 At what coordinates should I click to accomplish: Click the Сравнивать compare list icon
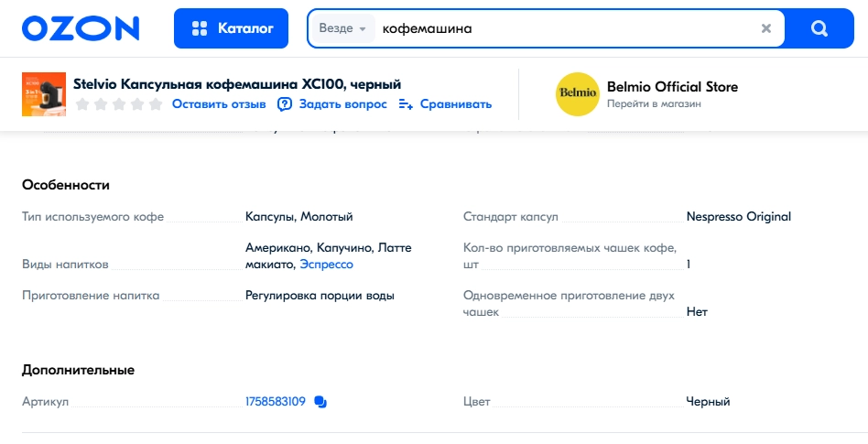[x=406, y=104]
